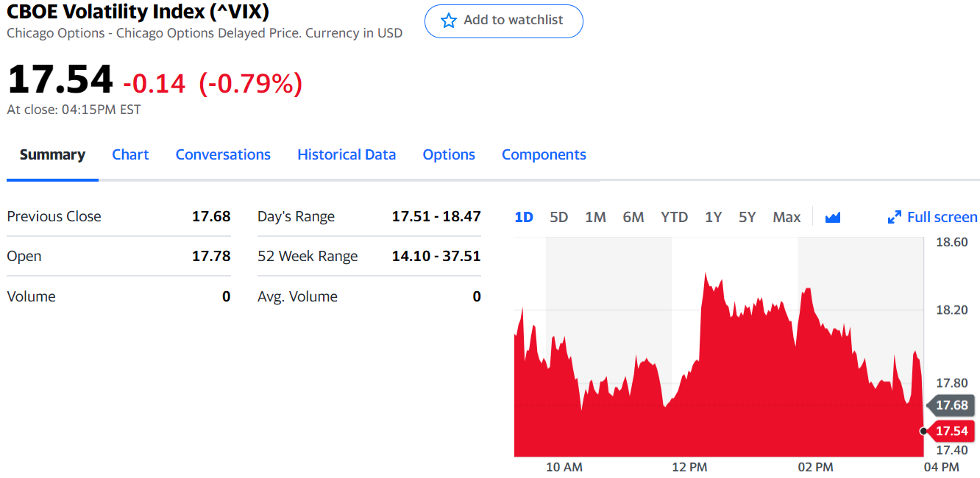Select the 5Y chart range
This screenshot has width=980, height=478.
748,217
